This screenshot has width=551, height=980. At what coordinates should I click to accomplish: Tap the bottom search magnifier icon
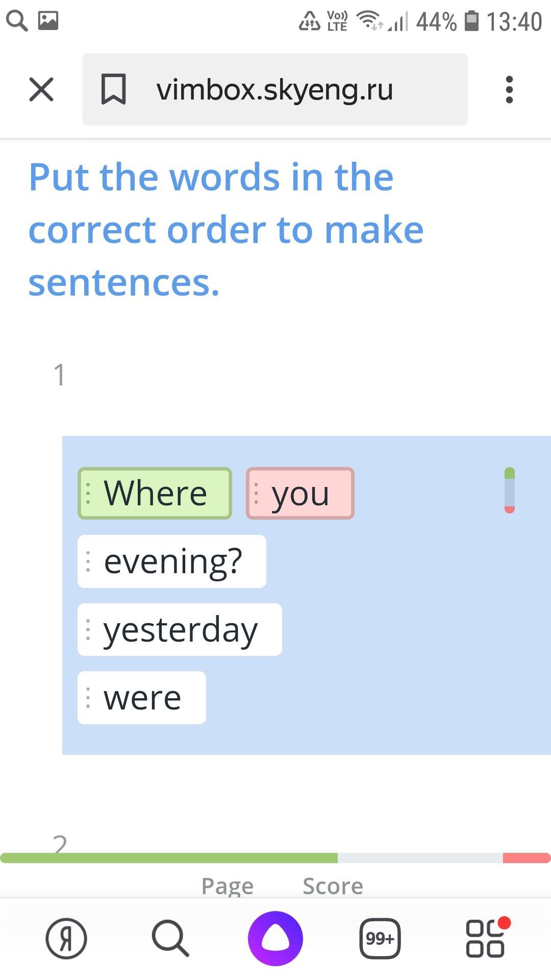pyautogui.click(x=170, y=938)
